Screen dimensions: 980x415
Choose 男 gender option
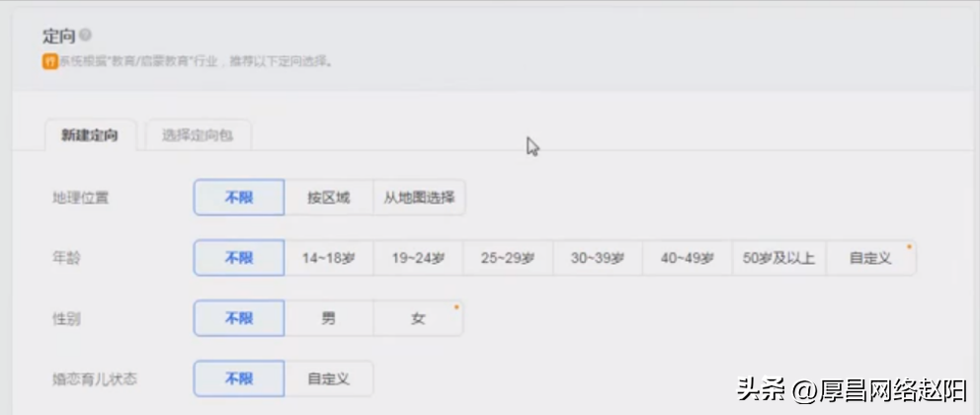coord(329,318)
